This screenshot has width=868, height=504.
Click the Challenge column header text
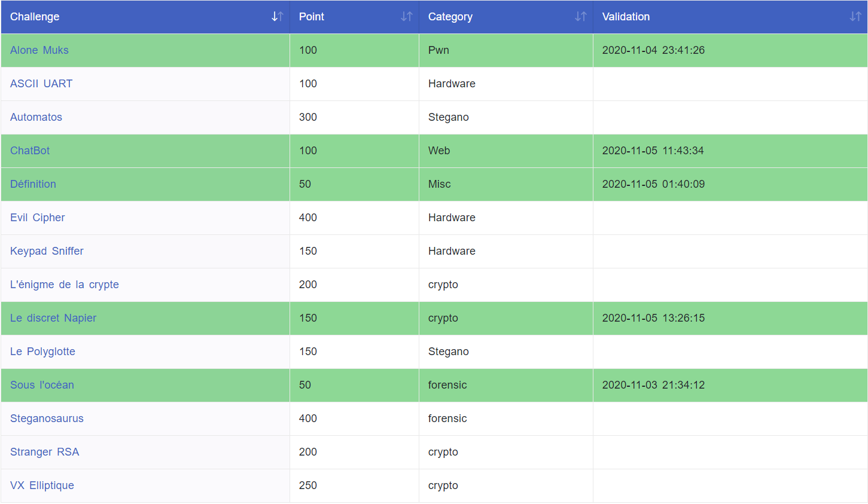pos(35,17)
